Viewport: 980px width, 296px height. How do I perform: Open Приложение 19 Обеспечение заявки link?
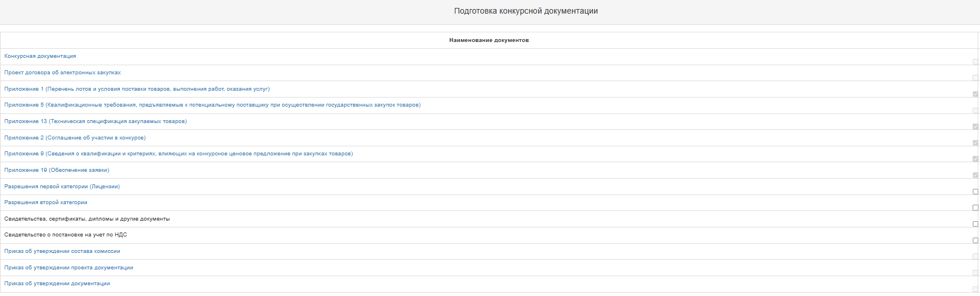57,170
